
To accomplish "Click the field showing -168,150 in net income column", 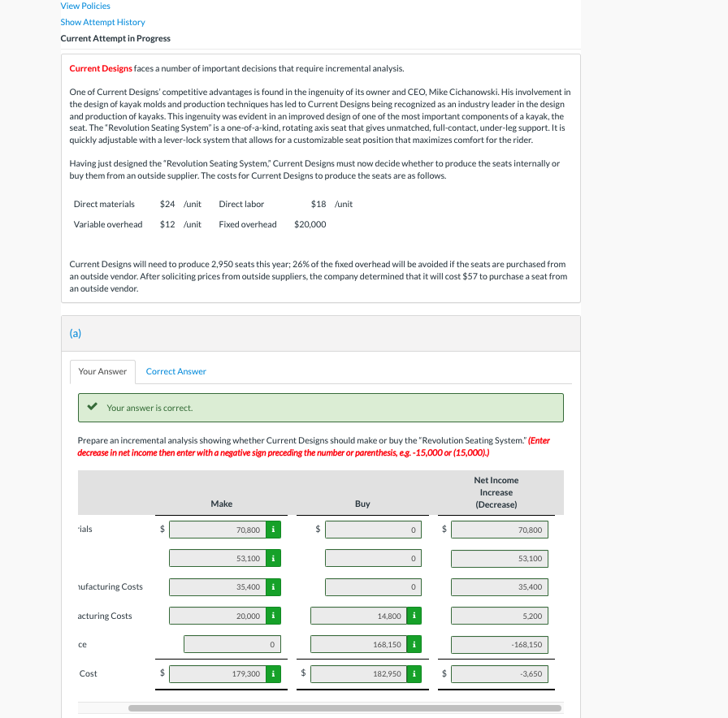I will tap(499, 644).
